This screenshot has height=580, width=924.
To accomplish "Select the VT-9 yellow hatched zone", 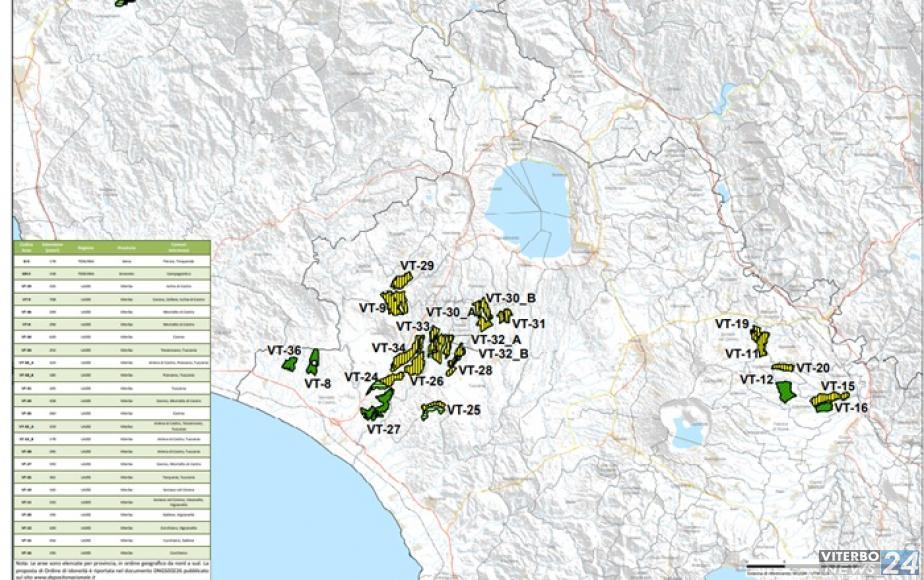I will point(394,301).
